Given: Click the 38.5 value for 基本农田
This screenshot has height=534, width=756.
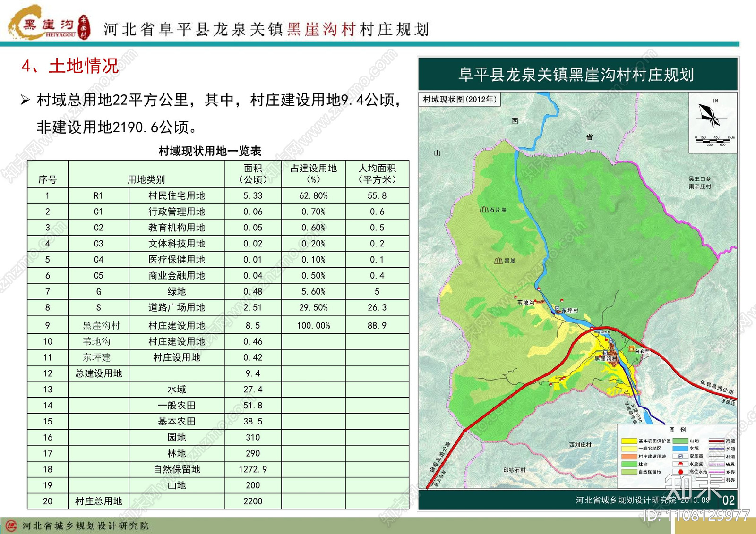Looking at the screenshot, I should pyautogui.click(x=253, y=421).
